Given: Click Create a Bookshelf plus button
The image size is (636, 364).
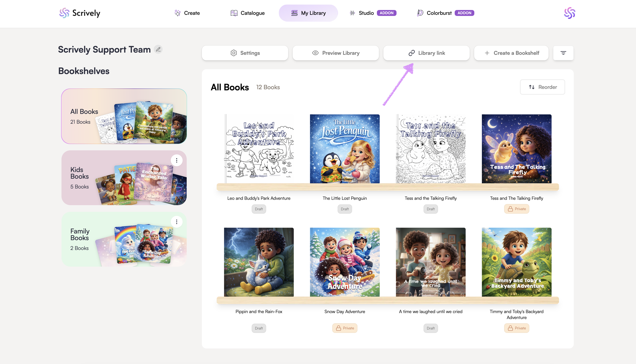Looking at the screenshot, I should point(511,53).
